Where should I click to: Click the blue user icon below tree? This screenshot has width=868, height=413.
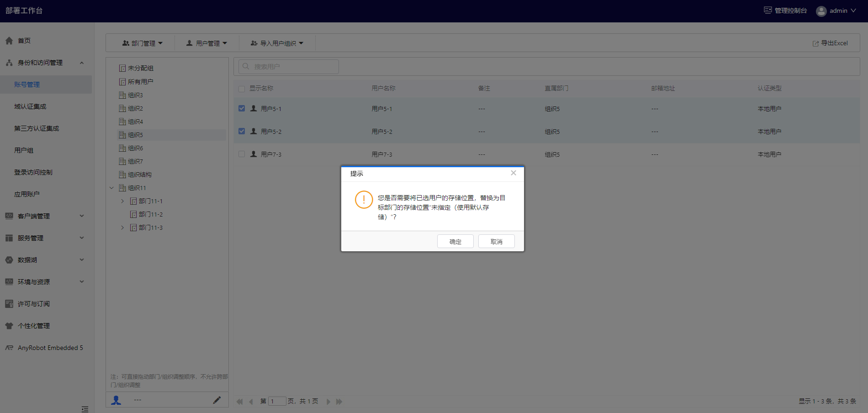click(x=116, y=400)
